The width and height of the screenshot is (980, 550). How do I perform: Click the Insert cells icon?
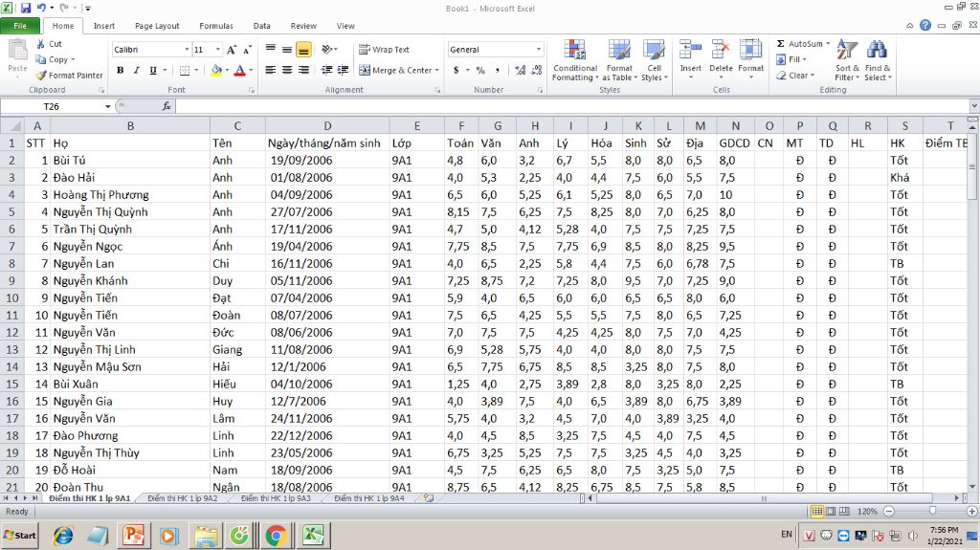(691, 50)
